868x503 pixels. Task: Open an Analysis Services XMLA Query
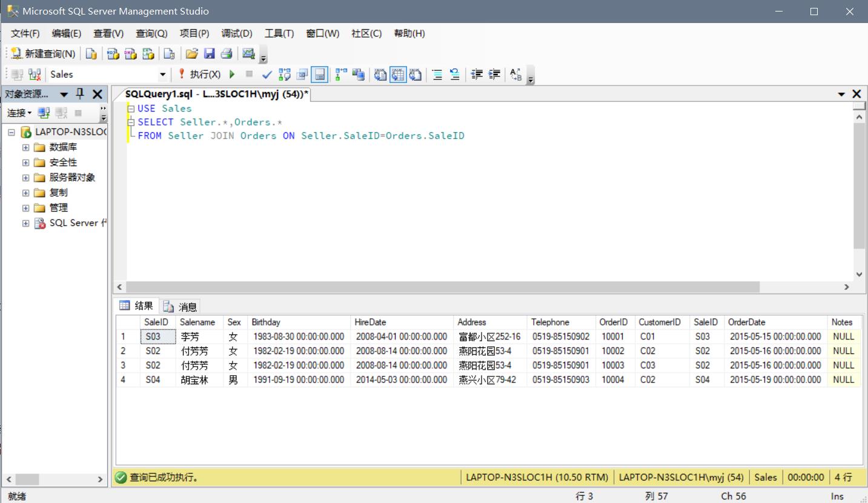click(x=148, y=54)
